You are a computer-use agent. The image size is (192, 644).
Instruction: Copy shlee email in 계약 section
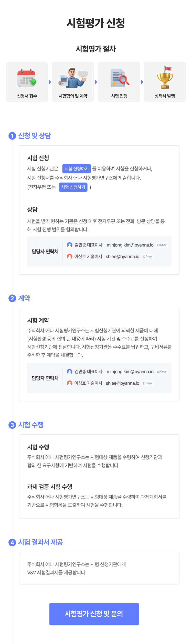click(147, 383)
